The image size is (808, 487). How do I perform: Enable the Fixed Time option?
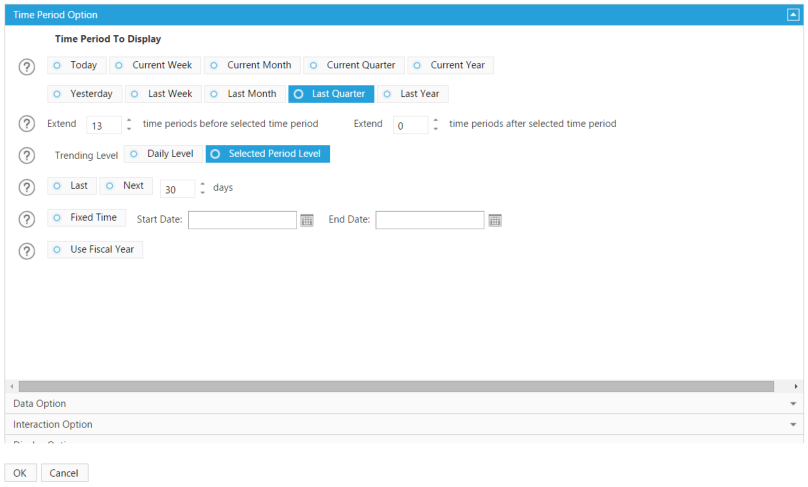[87, 217]
